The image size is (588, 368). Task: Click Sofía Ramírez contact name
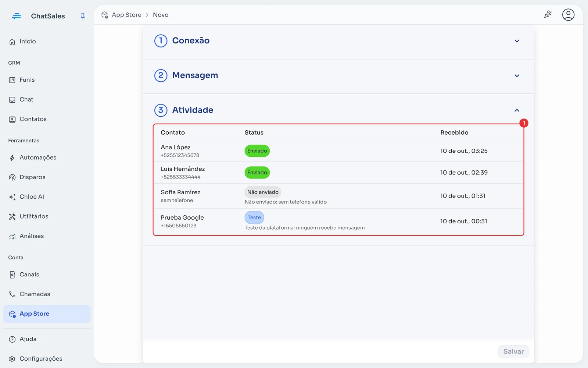tap(180, 192)
